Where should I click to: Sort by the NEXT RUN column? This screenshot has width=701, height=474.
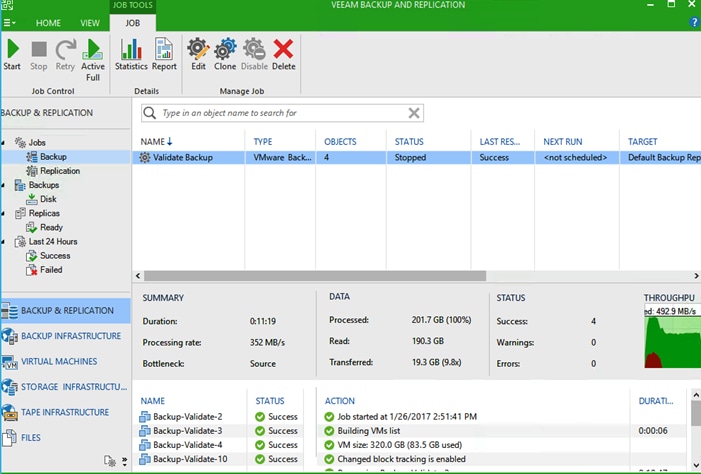coord(563,142)
